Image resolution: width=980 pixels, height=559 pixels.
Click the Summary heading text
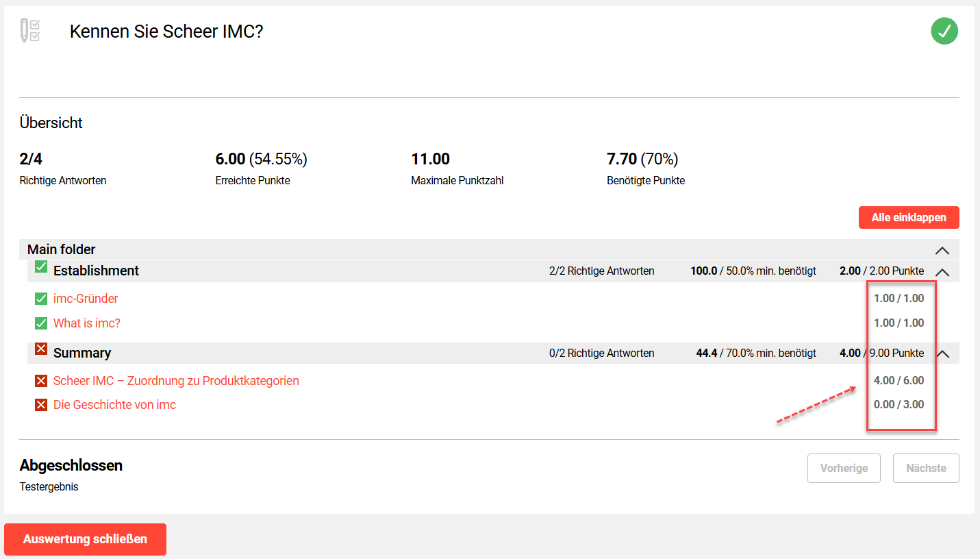[82, 353]
